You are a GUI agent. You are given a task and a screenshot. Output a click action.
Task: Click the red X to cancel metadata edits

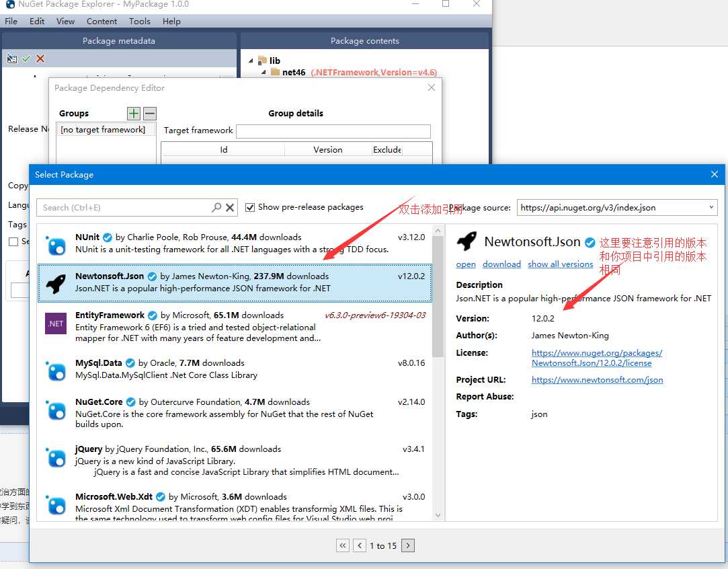(40, 59)
